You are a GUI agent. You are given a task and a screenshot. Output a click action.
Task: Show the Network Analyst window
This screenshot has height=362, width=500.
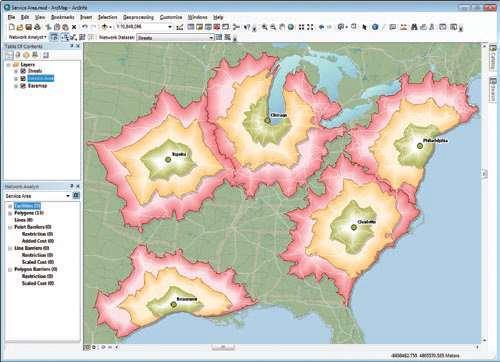tap(54, 37)
